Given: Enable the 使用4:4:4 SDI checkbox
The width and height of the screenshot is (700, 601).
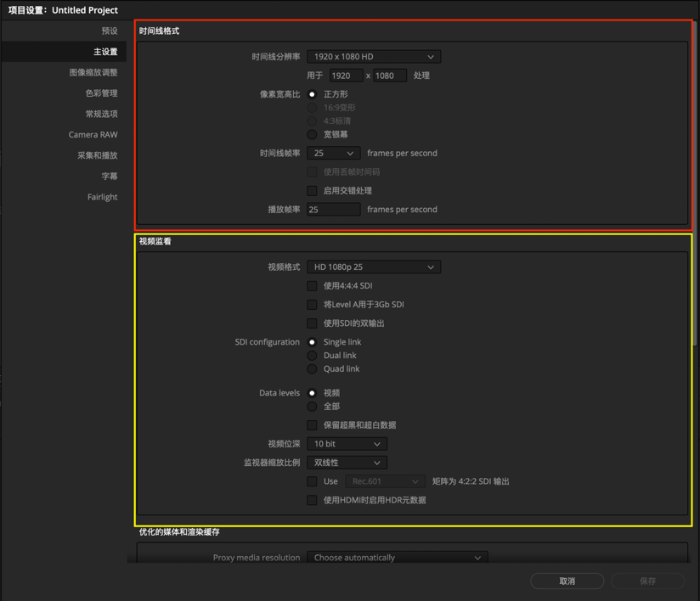Looking at the screenshot, I should (312, 286).
